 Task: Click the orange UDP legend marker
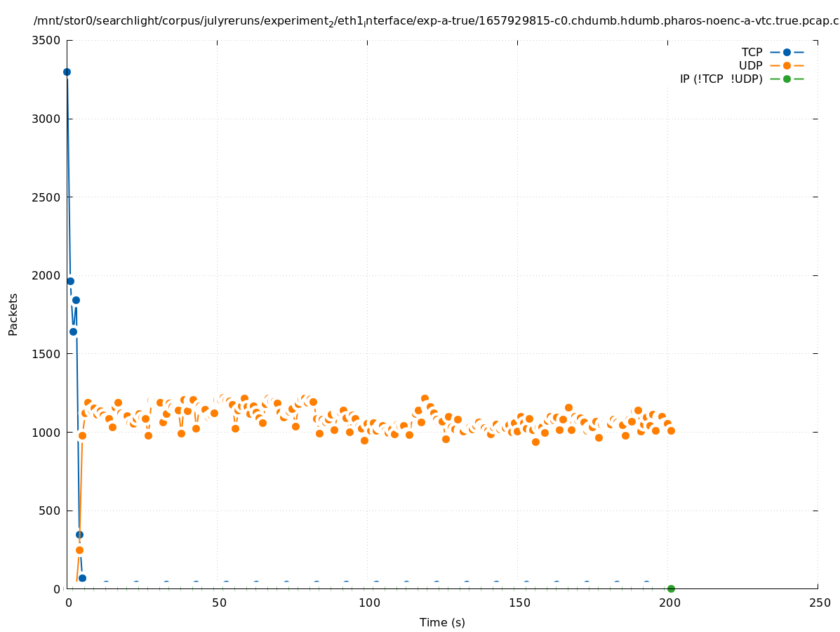(x=787, y=65)
